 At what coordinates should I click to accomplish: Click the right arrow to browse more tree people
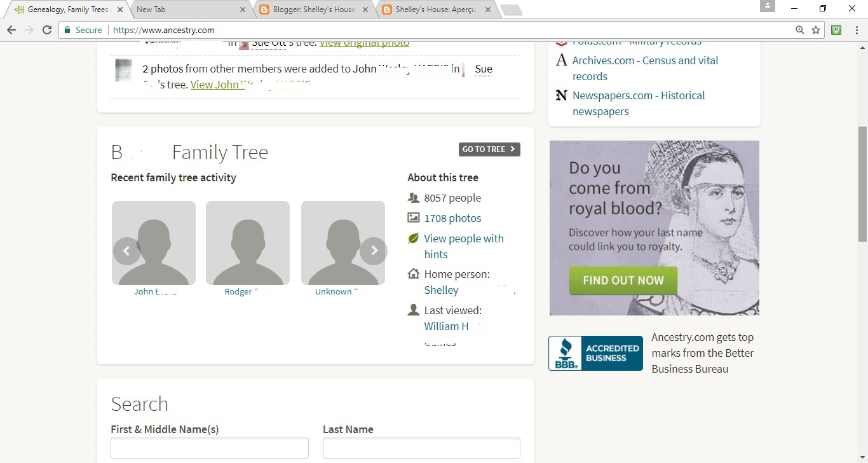click(374, 251)
